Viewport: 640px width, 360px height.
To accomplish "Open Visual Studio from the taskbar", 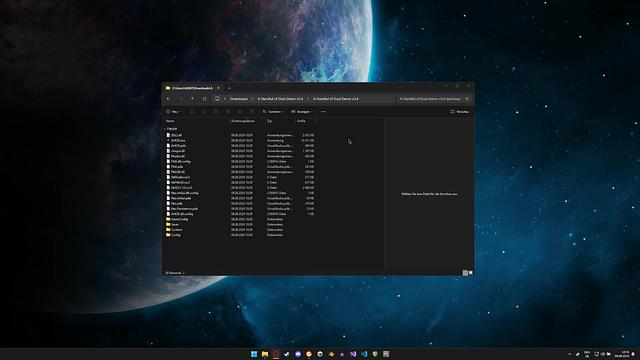I will (353, 354).
